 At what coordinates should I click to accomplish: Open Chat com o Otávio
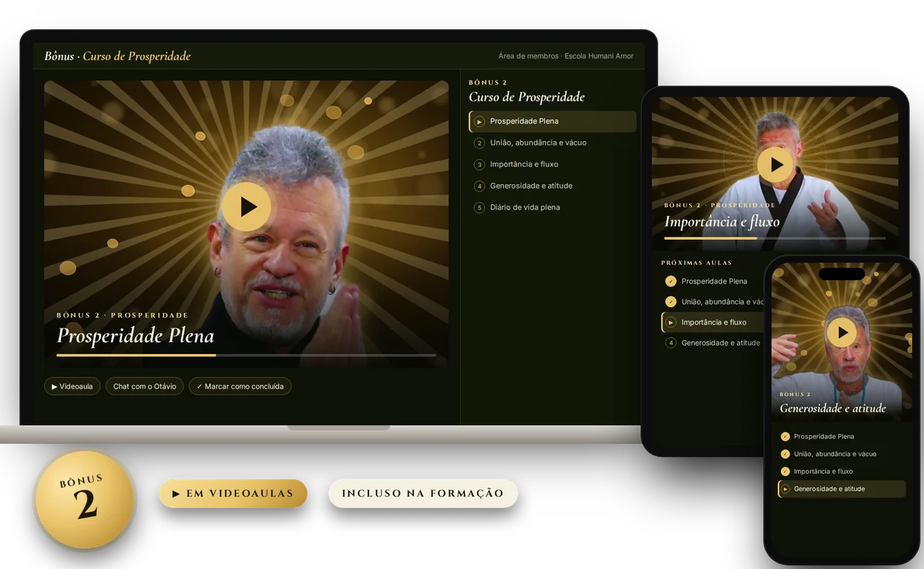tap(145, 386)
